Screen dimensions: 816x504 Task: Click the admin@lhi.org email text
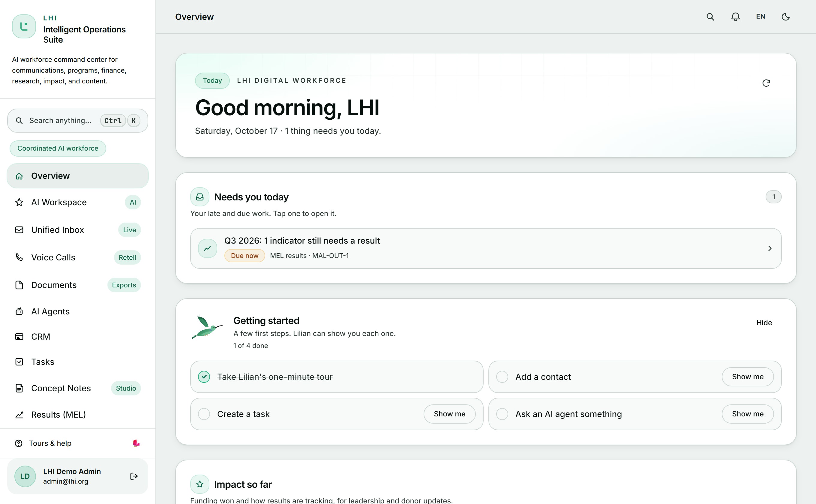click(x=66, y=481)
